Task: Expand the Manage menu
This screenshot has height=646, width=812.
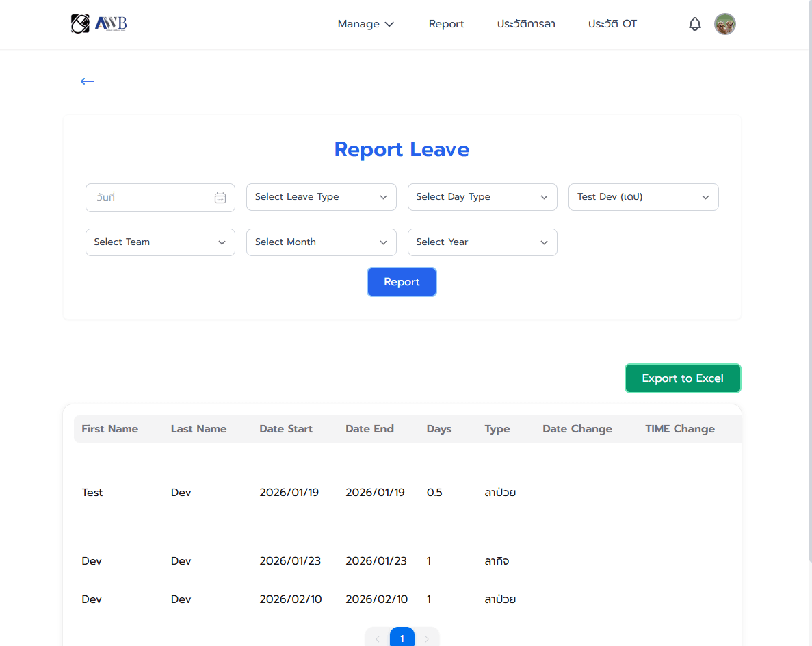Action: coord(365,24)
